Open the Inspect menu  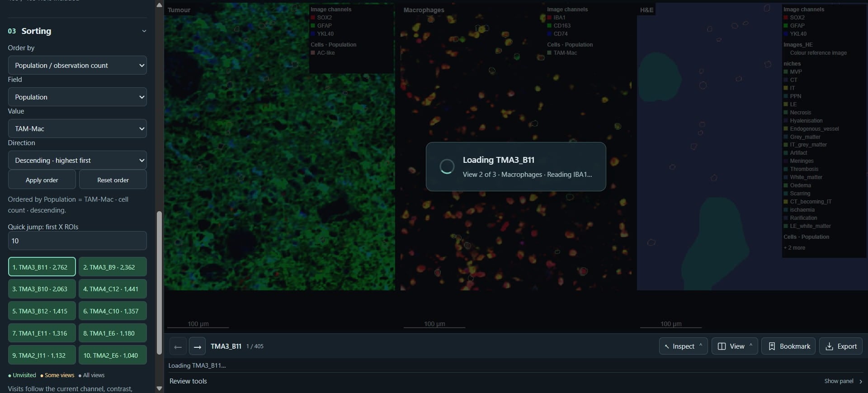tap(683, 346)
